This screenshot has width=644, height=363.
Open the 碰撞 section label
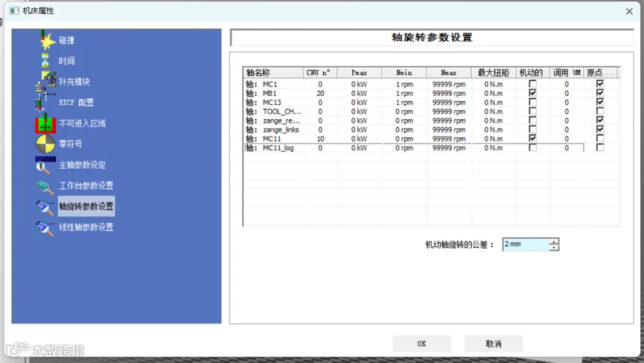click(66, 40)
